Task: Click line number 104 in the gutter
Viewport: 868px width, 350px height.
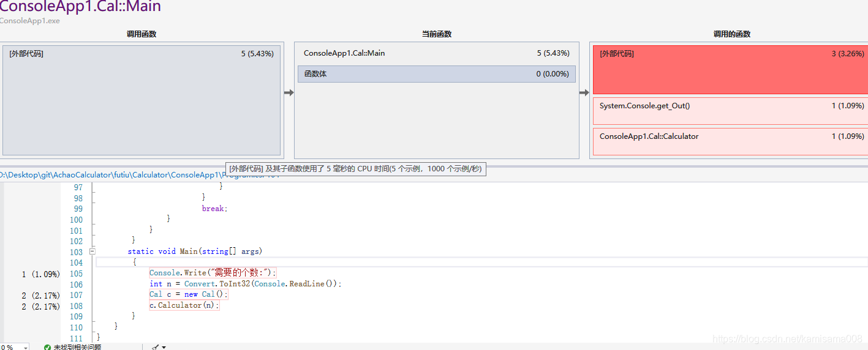Action: click(76, 263)
